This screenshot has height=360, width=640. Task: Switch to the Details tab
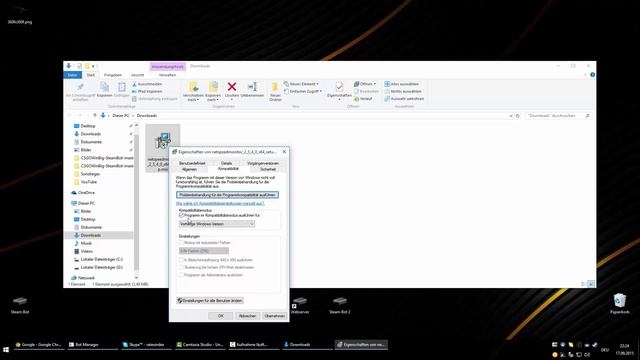(x=227, y=163)
